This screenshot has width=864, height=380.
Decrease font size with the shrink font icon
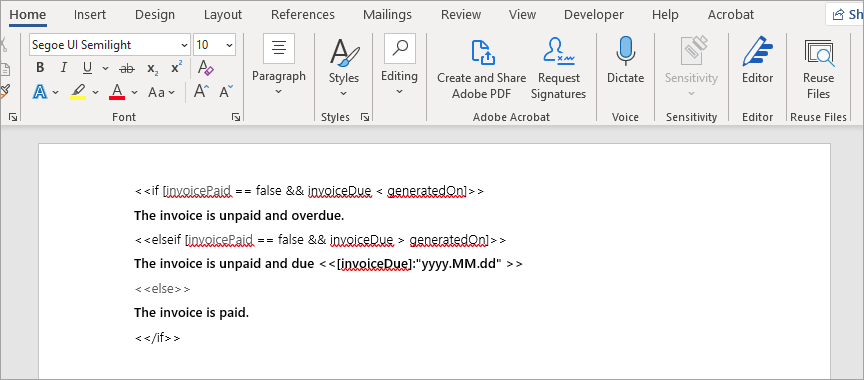226,91
